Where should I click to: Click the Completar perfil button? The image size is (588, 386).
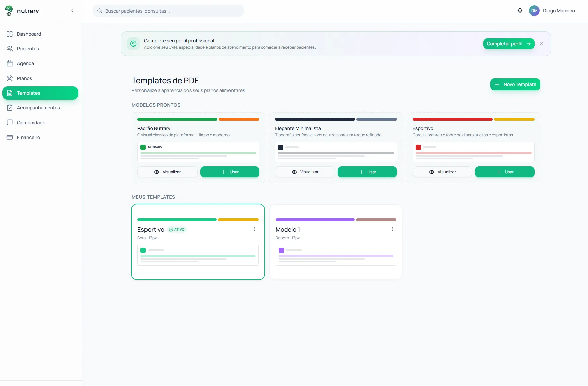coord(508,44)
